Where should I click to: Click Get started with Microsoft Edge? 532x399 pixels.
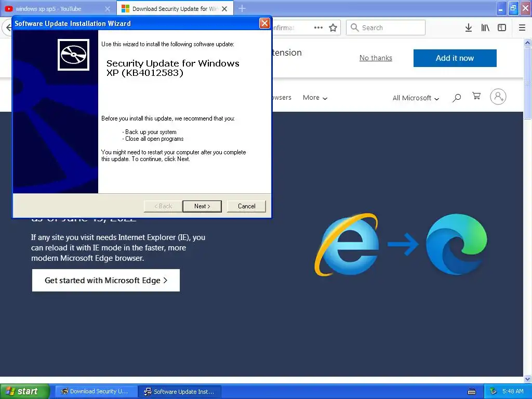tap(106, 280)
